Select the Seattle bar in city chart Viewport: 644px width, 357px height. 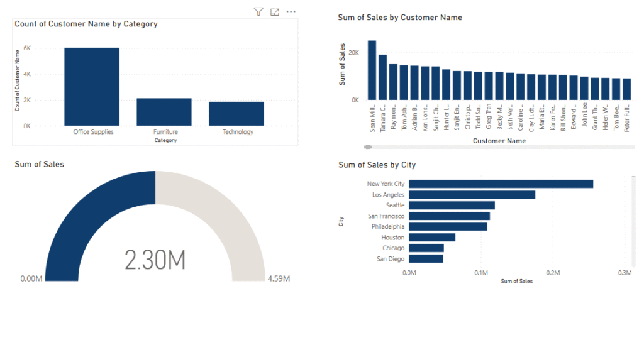click(452, 206)
